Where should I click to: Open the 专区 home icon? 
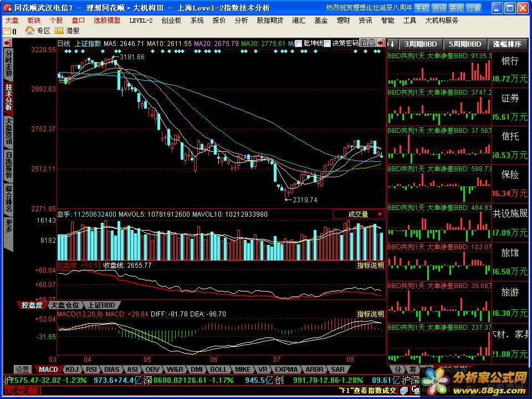[x=30, y=30]
